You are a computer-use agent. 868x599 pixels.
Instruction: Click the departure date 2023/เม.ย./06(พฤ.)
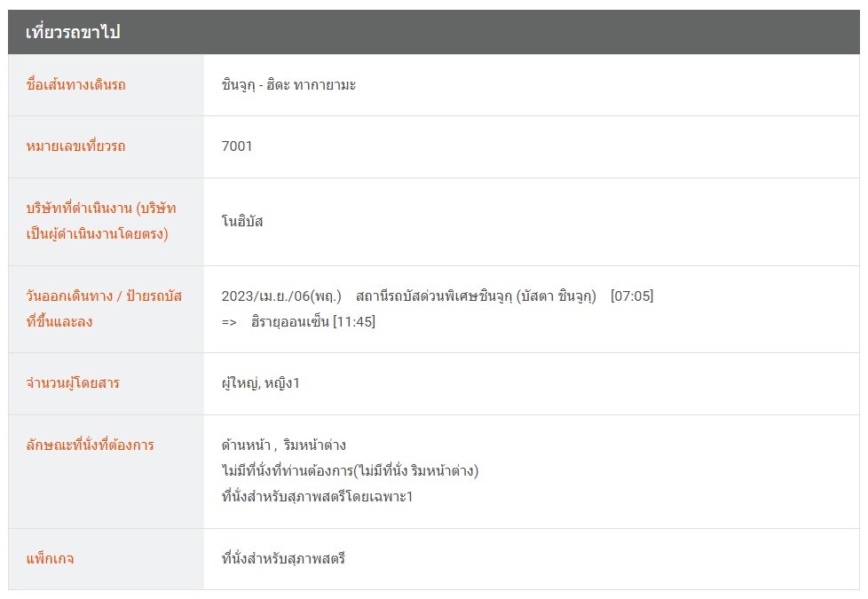[281, 296]
